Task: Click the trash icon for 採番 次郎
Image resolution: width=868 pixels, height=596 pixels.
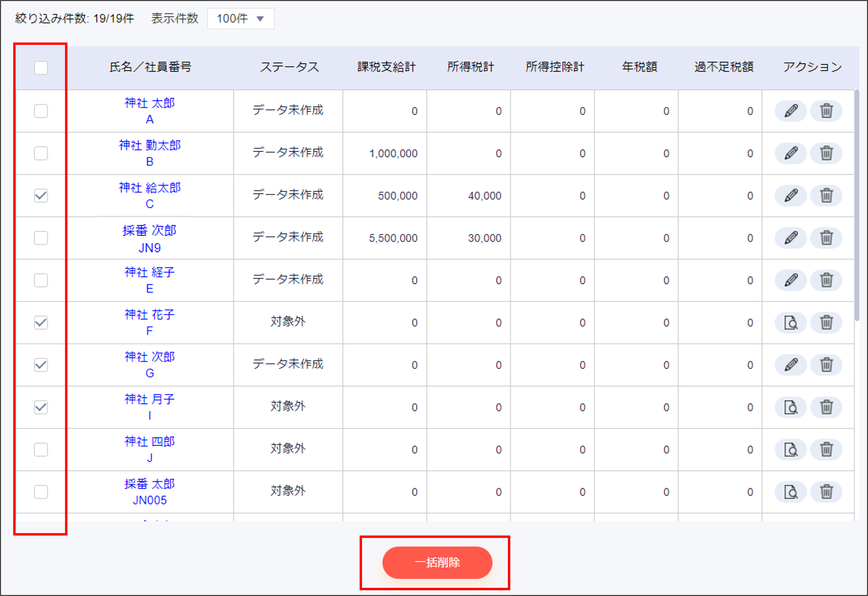Action: point(826,238)
